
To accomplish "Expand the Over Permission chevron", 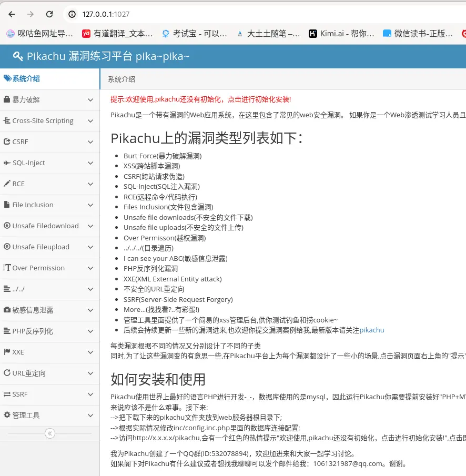I will [x=90, y=268].
